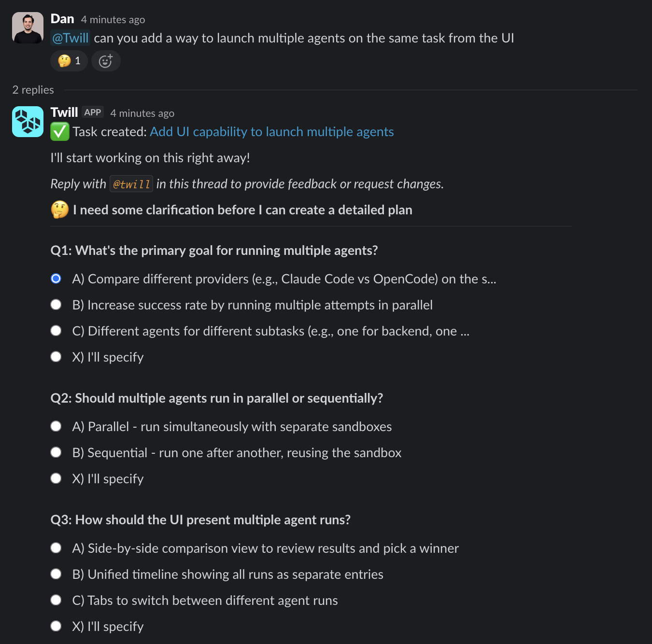Open the 2 replies thread
This screenshot has height=644, width=652.
tap(33, 90)
